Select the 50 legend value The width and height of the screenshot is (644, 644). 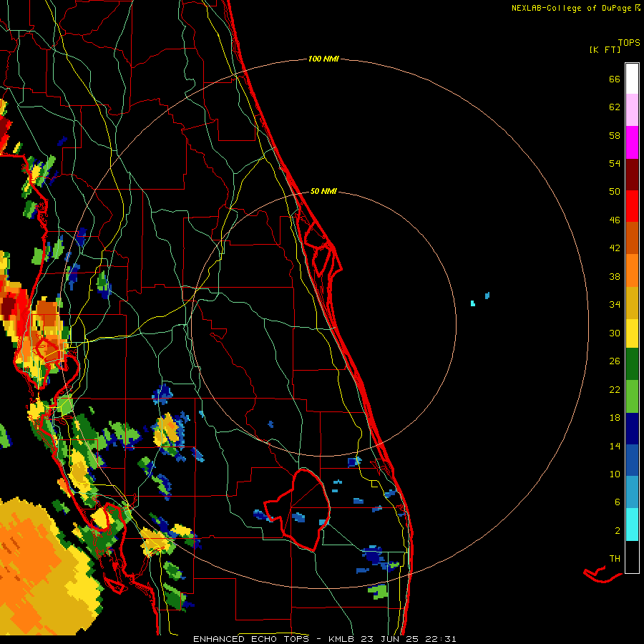point(615,191)
